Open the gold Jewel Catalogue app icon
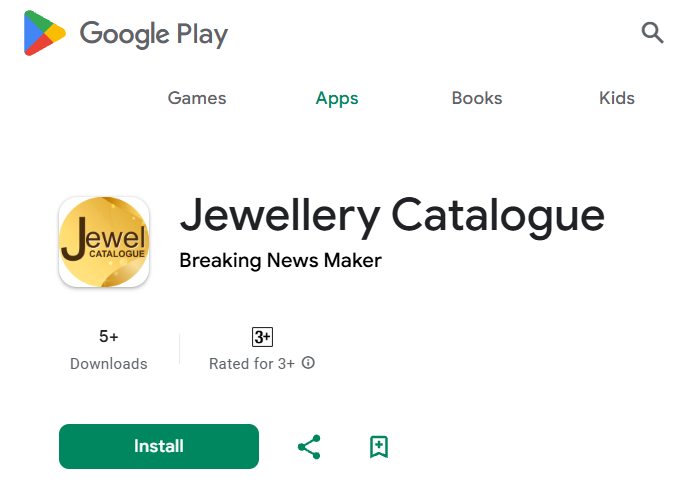Viewport: 684px width, 494px height. tap(104, 242)
